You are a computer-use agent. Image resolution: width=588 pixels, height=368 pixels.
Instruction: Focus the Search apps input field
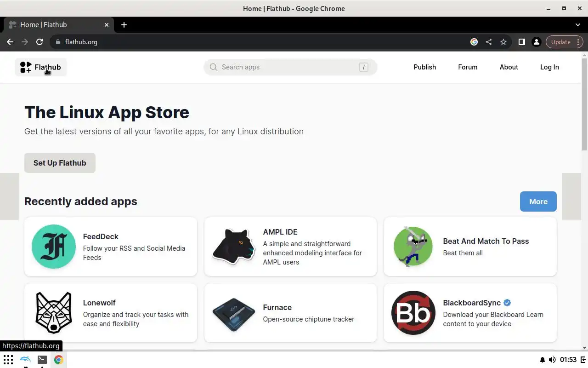290,67
